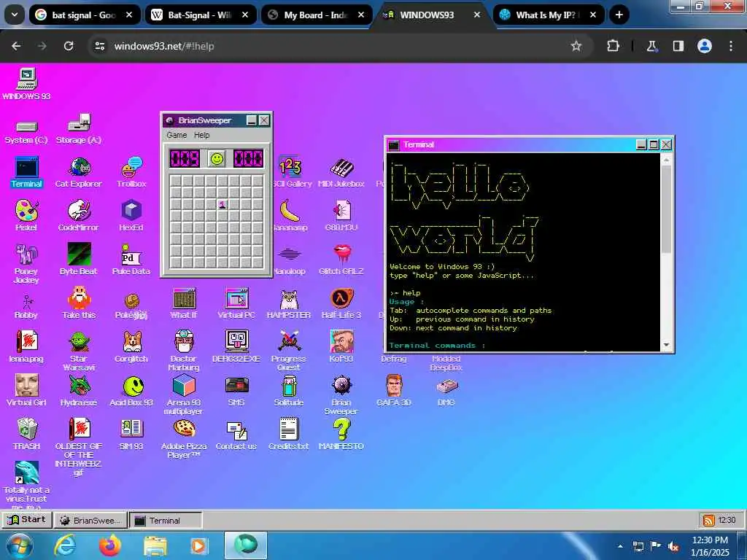Open Firefox from the Windows taskbar
The height and width of the screenshot is (560, 747).
click(x=110, y=545)
